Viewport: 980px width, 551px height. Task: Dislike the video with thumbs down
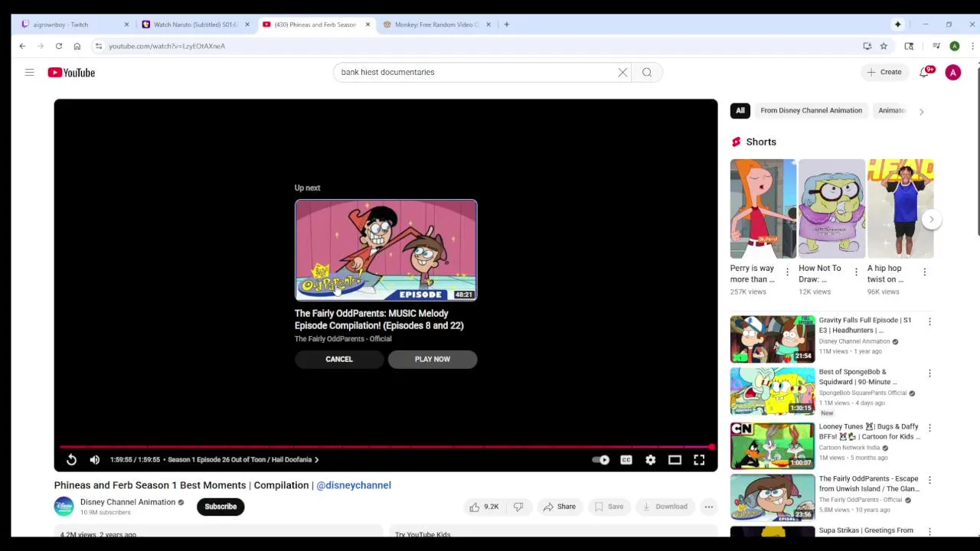(518, 507)
